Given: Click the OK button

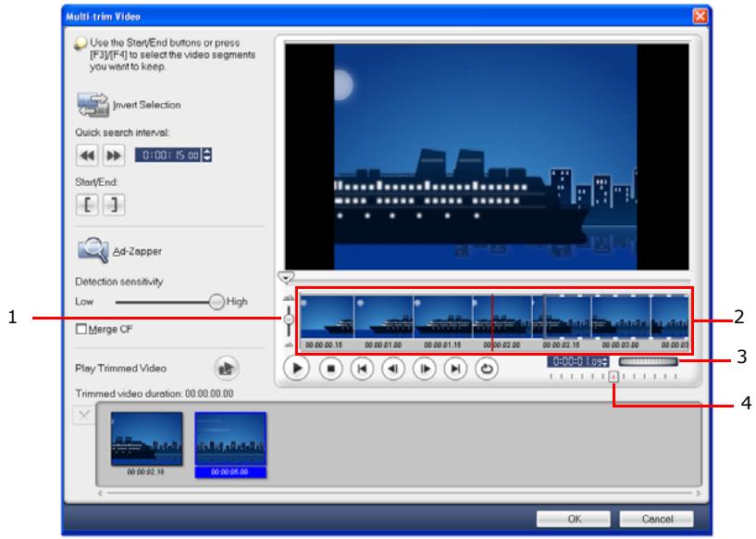Looking at the screenshot, I should point(574,520).
